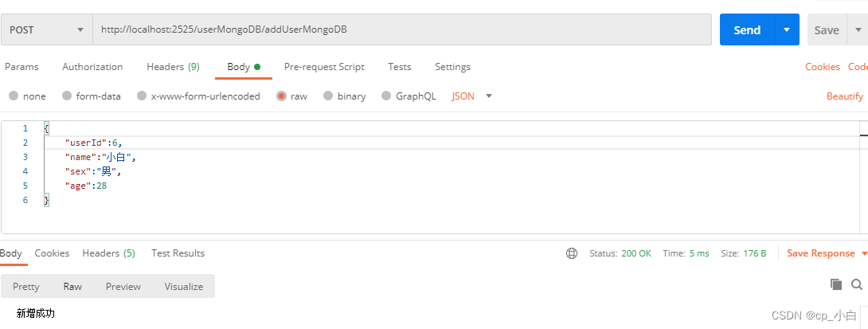Viewport: 868px width, 329px height.
Task: Select the request Body tab
Action: point(244,67)
